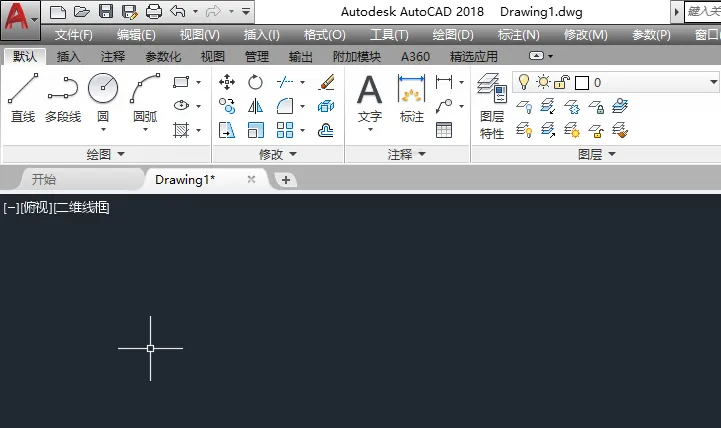This screenshot has height=428, width=721.
Task: Click the Linear dimension icon
Action: (444, 82)
